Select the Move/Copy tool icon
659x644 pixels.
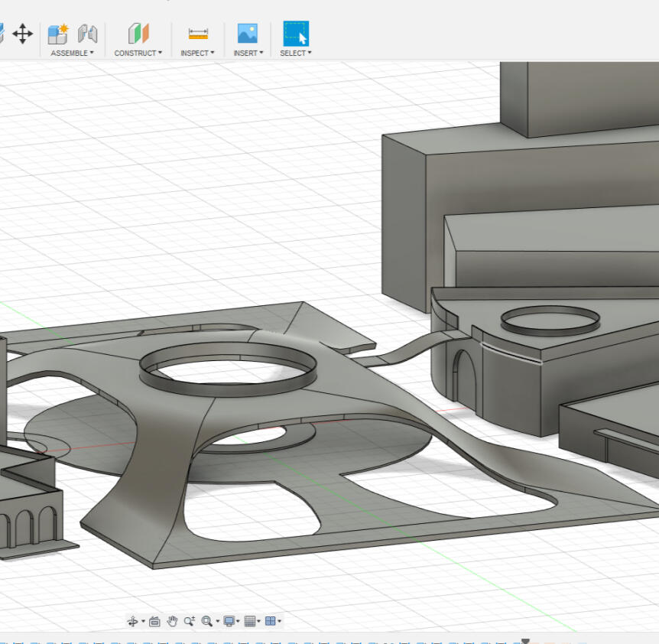pyautogui.click(x=23, y=34)
